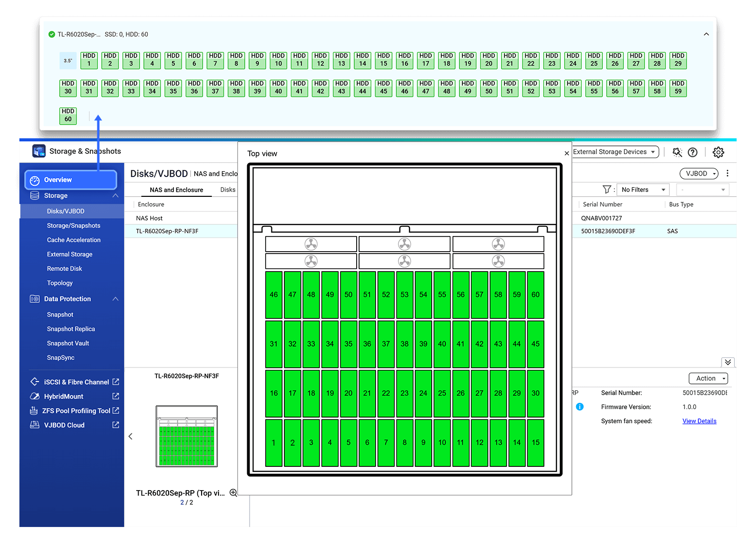Open settings gear icon in header
Image resolution: width=756 pixels, height=543 pixels.
[x=718, y=152]
